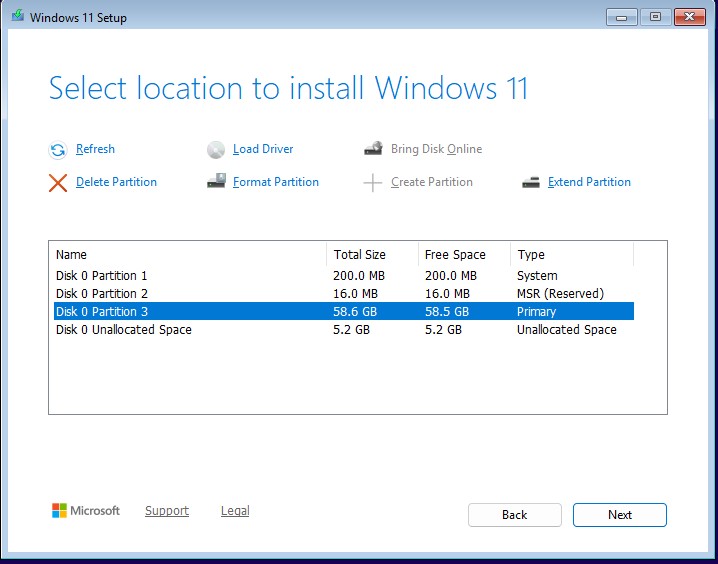Click the Type column header
718x564 pixels.
point(572,255)
